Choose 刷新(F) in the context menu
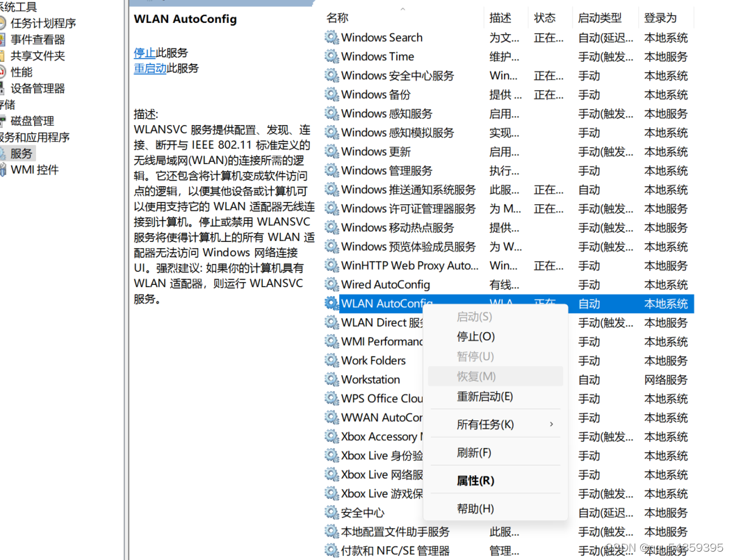 (x=496, y=452)
